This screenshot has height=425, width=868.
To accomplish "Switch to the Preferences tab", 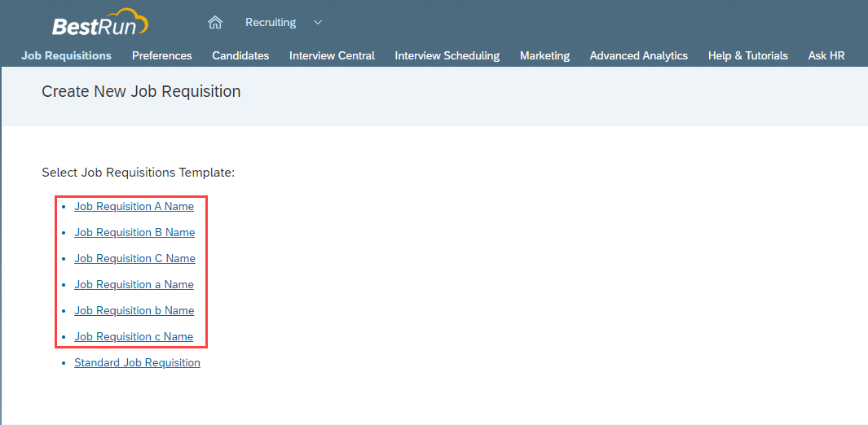I will coord(162,56).
